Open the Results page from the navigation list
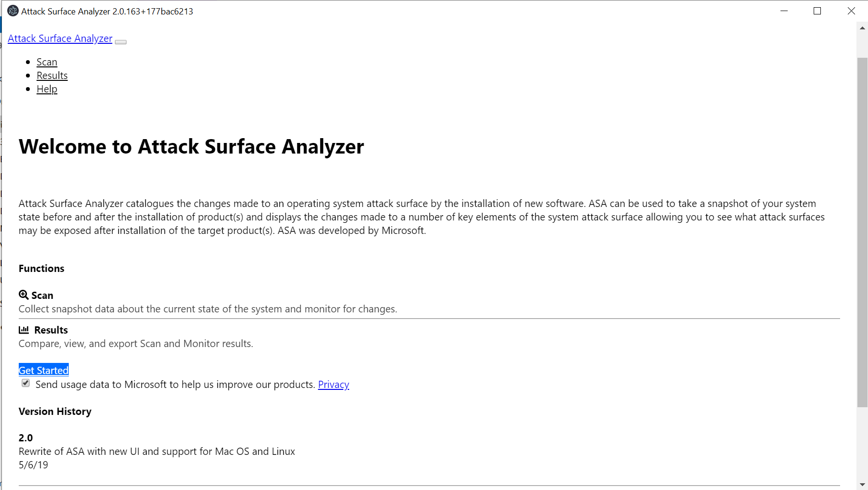Screen dimensions: 868x490 click(x=52, y=76)
